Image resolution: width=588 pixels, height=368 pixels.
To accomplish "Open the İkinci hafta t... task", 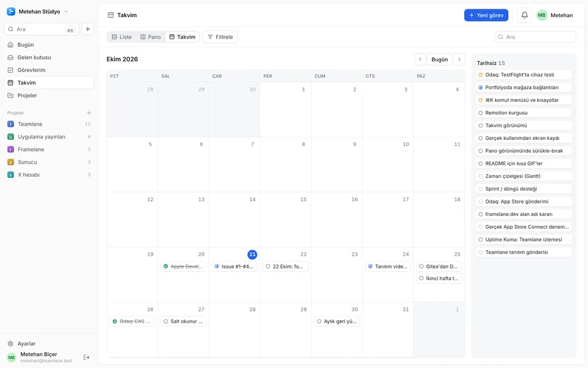I will (439, 278).
